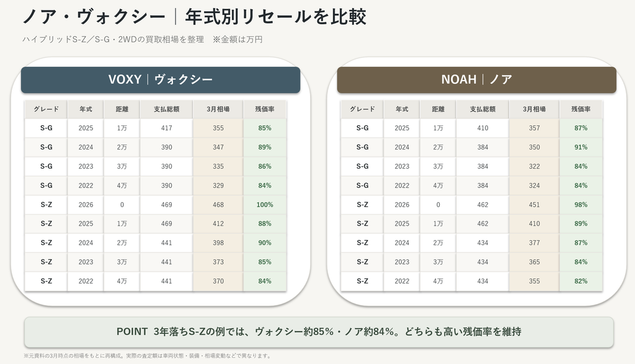Click the page title ノア・ヴォクシー 年式別リセールを比較

[x=194, y=17]
